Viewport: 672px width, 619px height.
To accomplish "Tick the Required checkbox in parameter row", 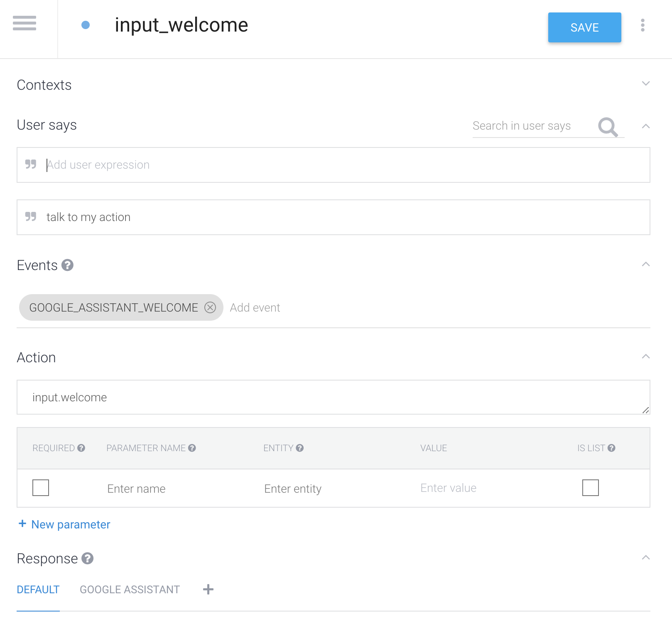I will pyautogui.click(x=41, y=488).
